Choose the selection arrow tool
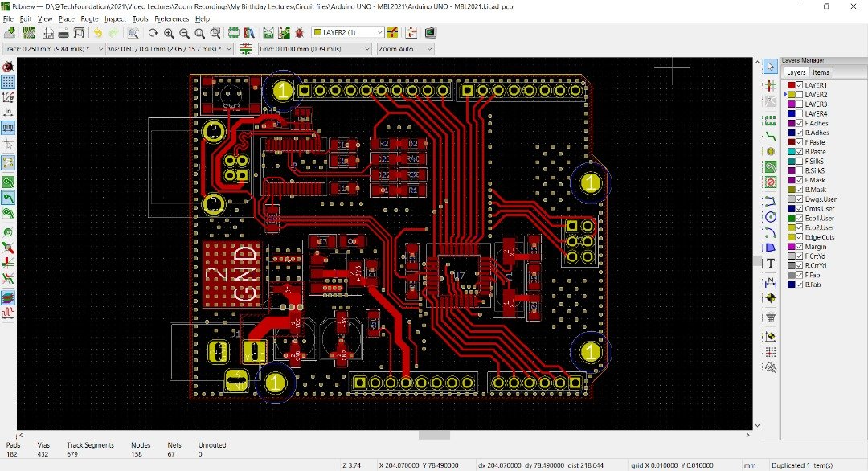 (x=770, y=67)
